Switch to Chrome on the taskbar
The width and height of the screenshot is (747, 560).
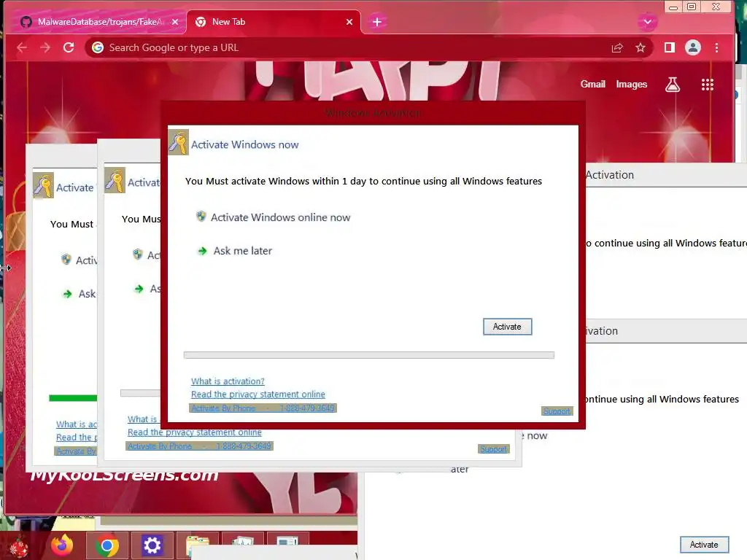[107, 545]
